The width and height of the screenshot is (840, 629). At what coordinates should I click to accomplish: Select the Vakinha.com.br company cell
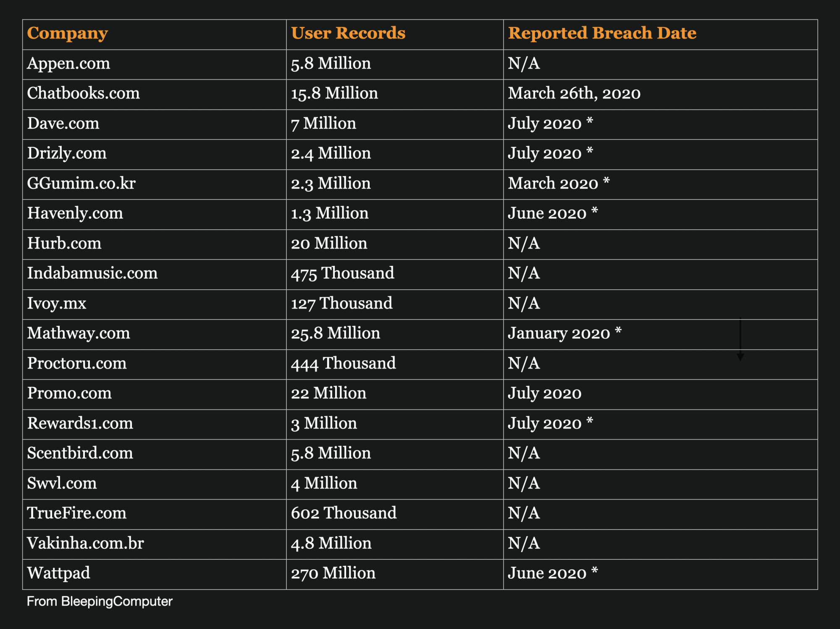(85, 543)
